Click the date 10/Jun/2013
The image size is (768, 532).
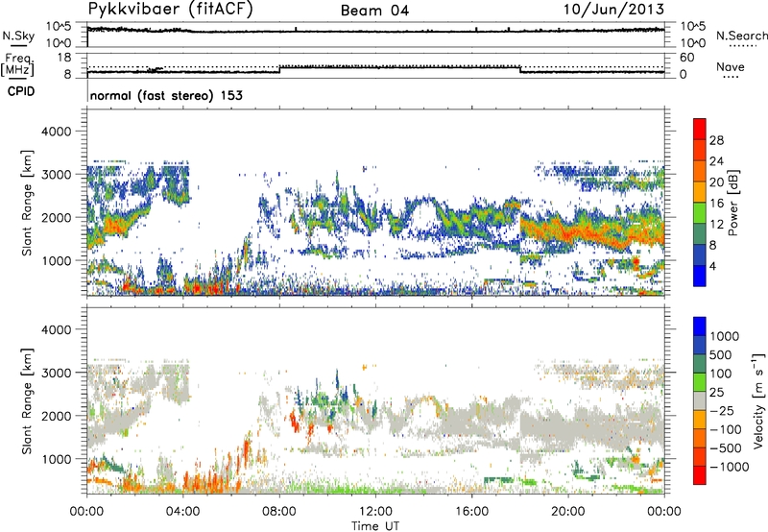tap(613, 10)
